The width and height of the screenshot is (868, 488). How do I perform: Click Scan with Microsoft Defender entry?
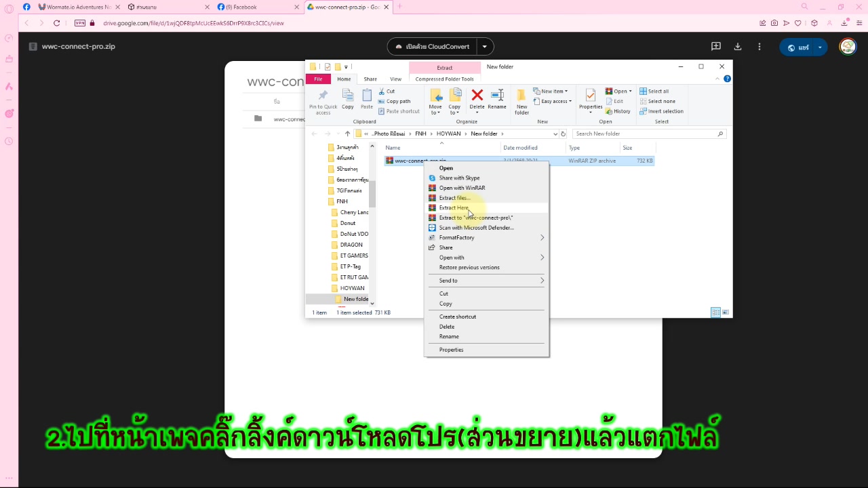[486, 228]
